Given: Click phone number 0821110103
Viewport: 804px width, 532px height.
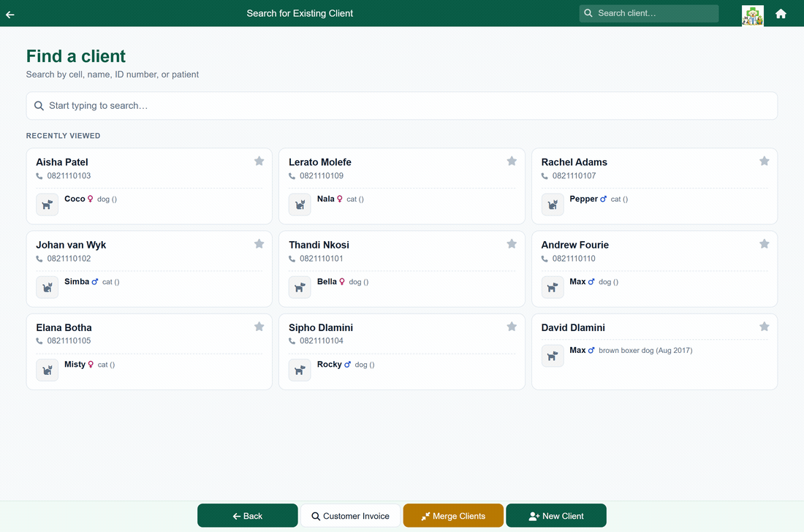Looking at the screenshot, I should [69, 176].
